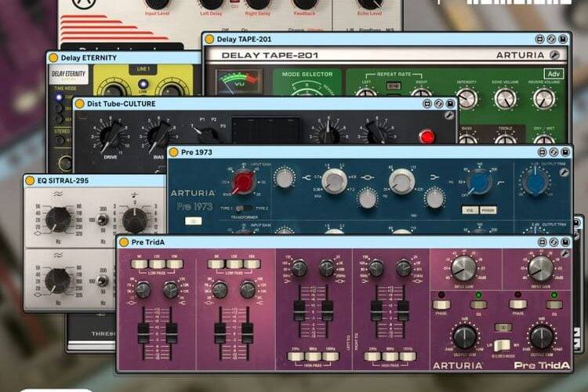588x392 pixels.
Task: Toggle upper band switch in EQ SITRAL-295
Action: 103,220
